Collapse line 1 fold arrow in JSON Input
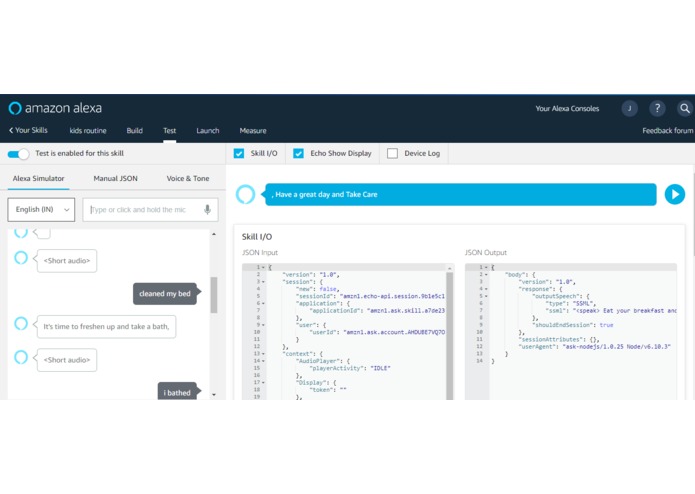The width and height of the screenshot is (695, 494). click(263, 267)
